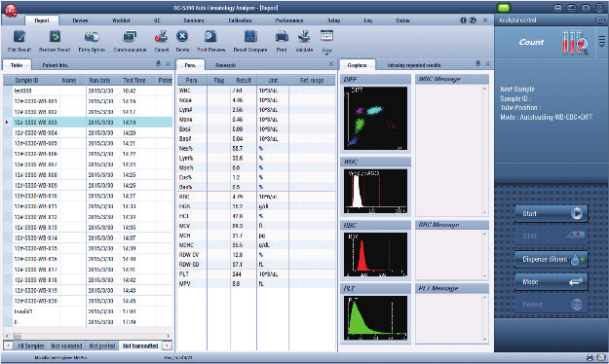Click the Delete icon in the toolbar

182,36
